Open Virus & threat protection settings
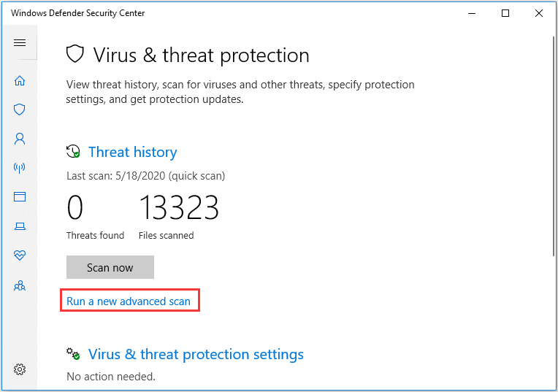This screenshot has width=558, height=392. [196, 354]
